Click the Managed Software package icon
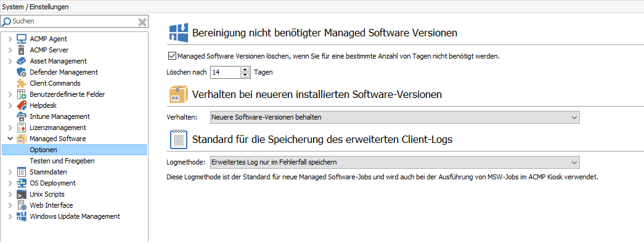 (x=22, y=139)
